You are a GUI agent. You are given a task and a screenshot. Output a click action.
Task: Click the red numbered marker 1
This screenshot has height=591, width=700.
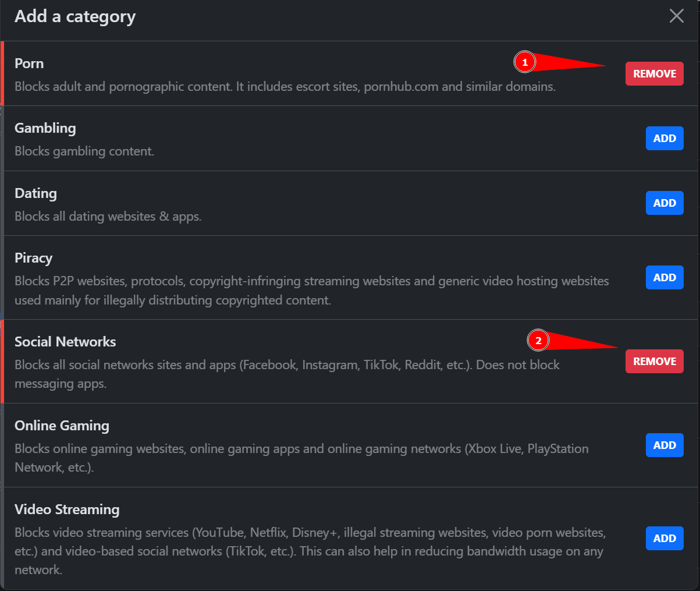pos(525,62)
